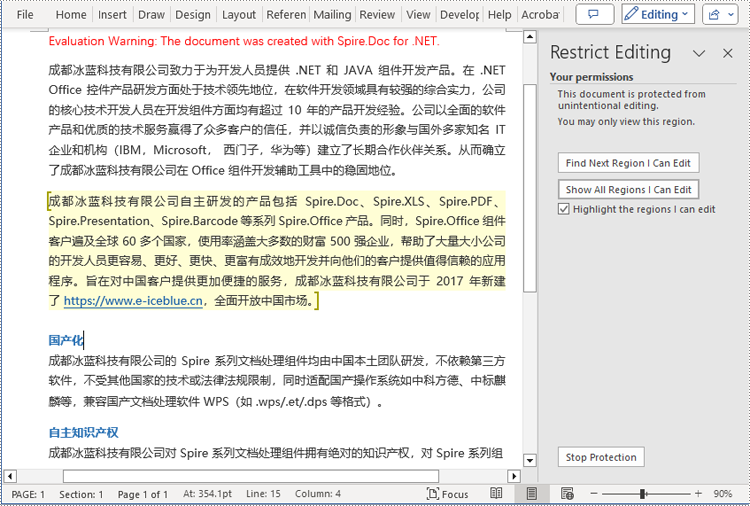Click the 90% zoom level
The height and width of the screenshot is (506, 750).
[722, 494]
